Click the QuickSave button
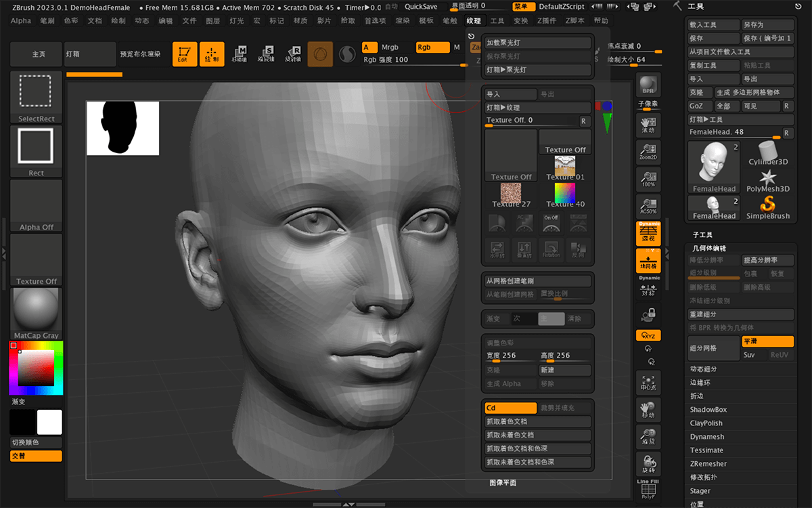The width and height of the screenshot is (812, 508). 421,6
